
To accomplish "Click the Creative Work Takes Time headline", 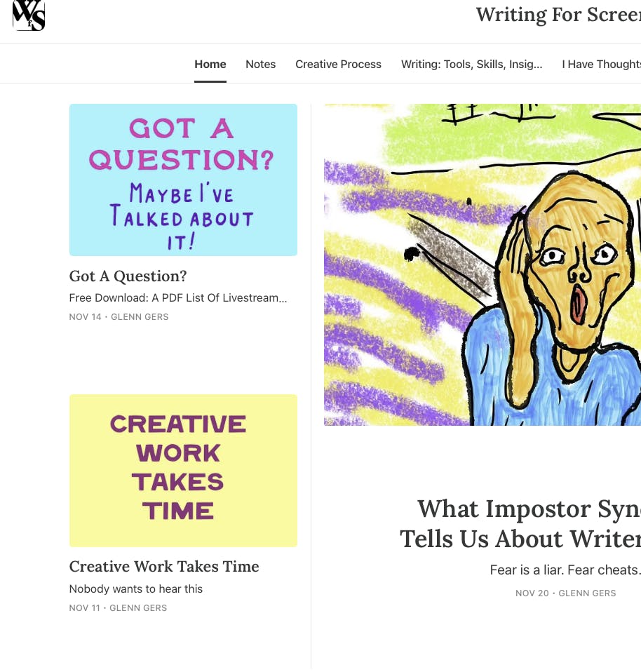I will (164, 567).
